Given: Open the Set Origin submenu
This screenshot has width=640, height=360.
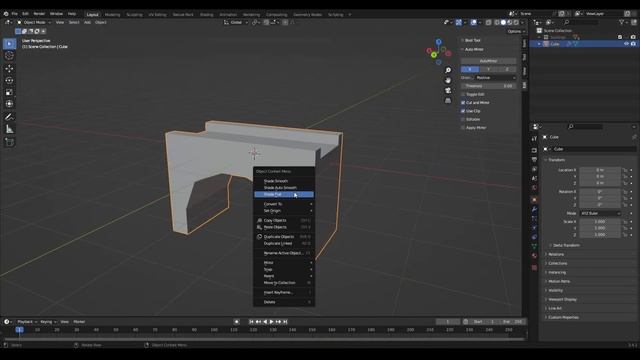Looking at the screenshot, I should point(284,211).
